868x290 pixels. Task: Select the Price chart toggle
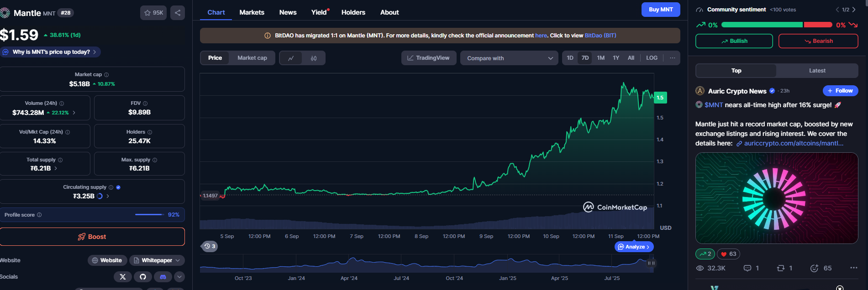tap(215, 58)
